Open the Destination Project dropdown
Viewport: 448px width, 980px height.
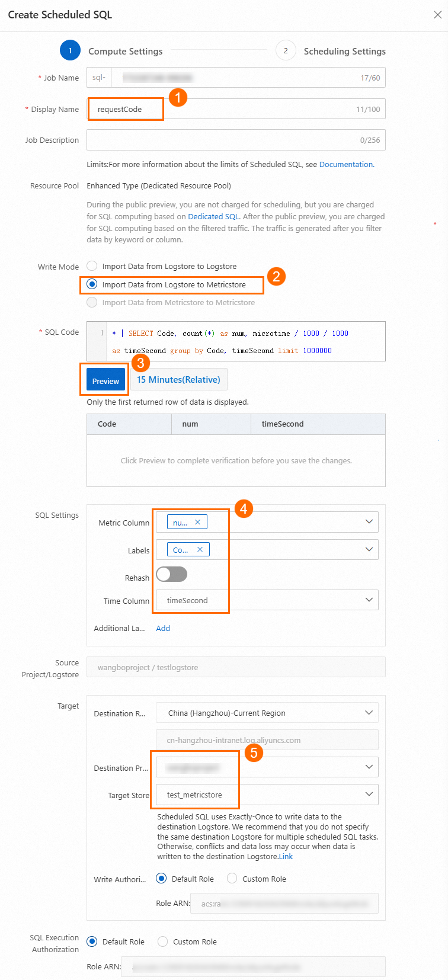coord(267,767)
